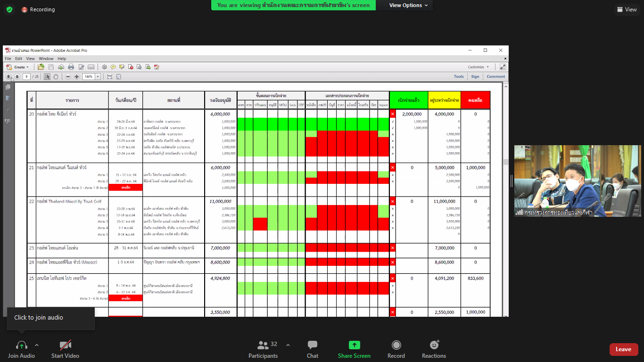Expand the Participants options chevron
Screen dimensions: 644x362
pyautogui.click(x=288, y=345)
